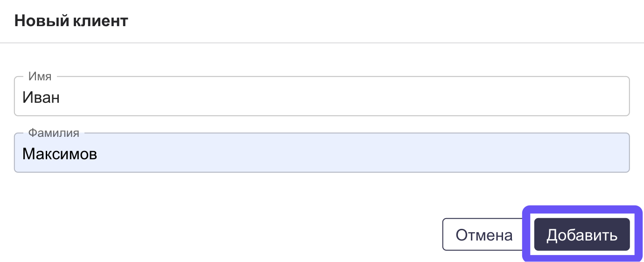Place cursor in the first name field

[322, 98]
